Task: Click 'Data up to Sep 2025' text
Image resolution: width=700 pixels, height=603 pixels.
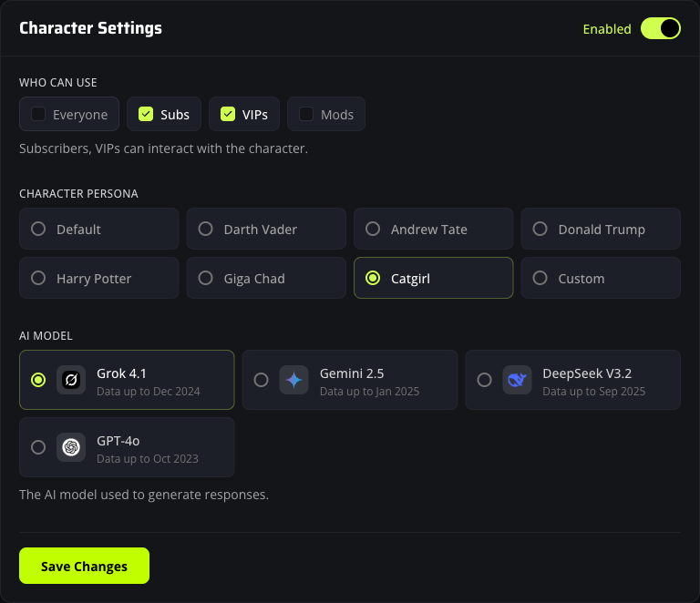Action: 593,392
